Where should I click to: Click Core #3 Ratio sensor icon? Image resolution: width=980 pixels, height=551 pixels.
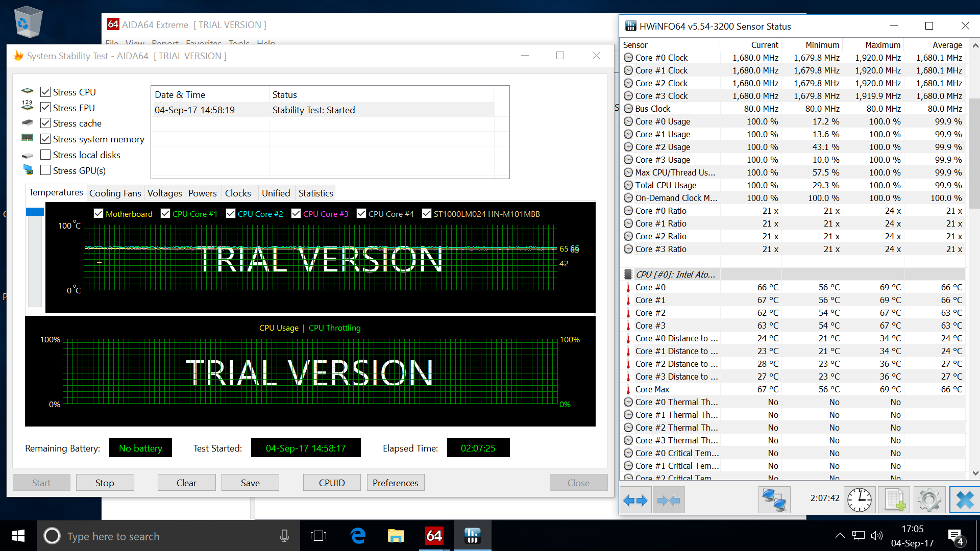click(x=628, y=249)
